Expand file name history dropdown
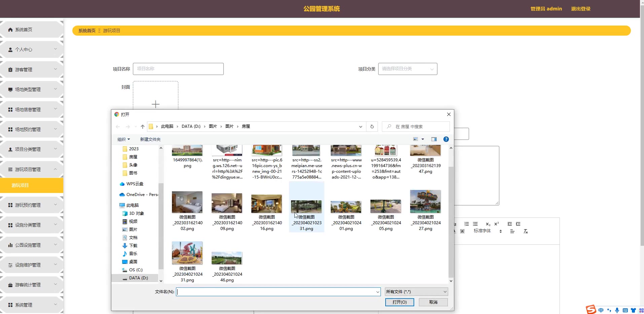 click(378, 292)
